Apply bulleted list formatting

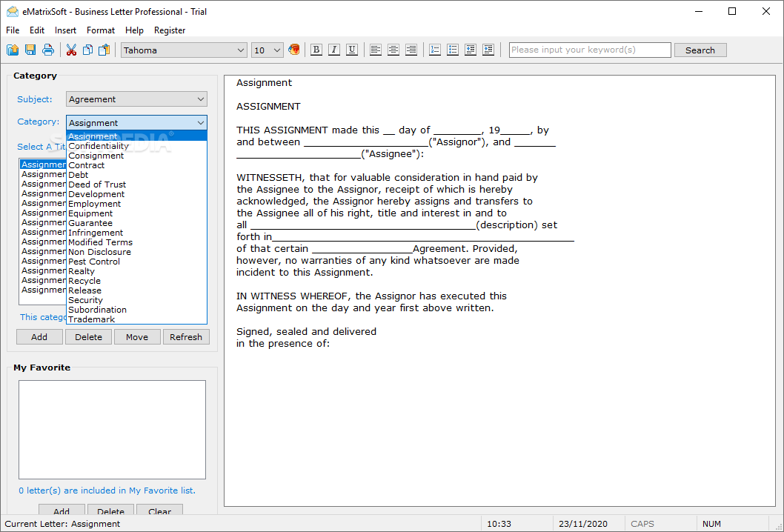point(453,50)
